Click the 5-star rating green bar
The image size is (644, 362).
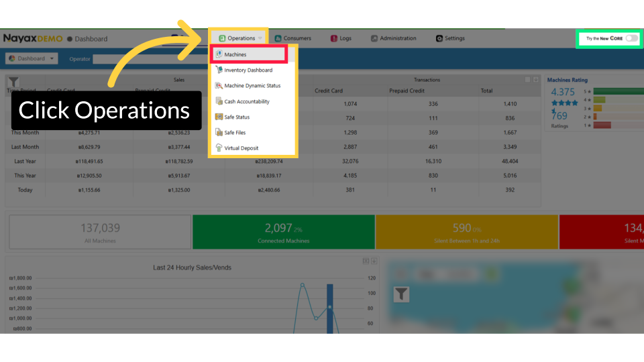pyautogui.click(x=617, y=91)
